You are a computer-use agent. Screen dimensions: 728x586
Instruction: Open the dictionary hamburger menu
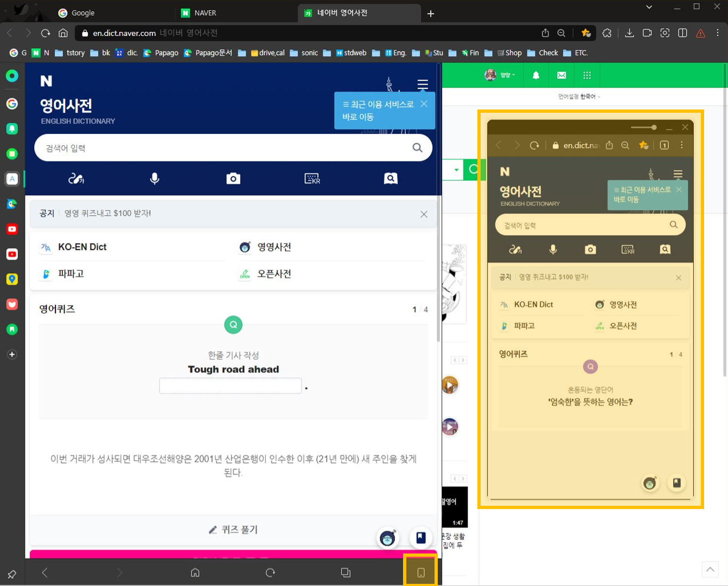pyautogui.click(x=423, y=85)
